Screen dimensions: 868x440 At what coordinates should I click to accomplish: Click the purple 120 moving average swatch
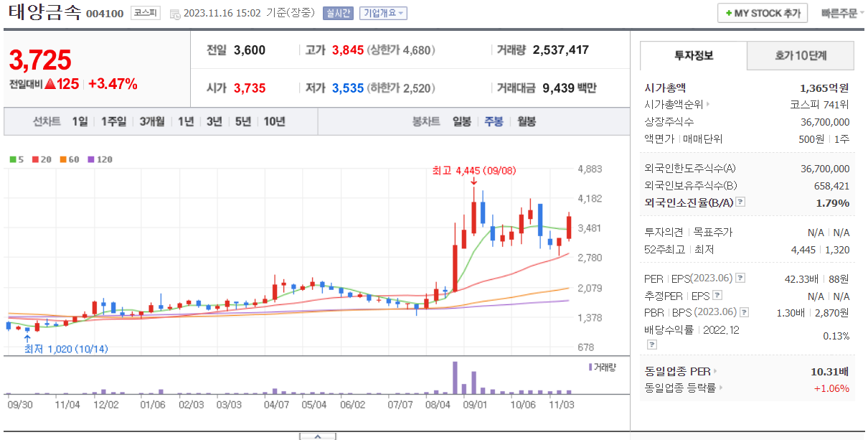coord(91,159)
